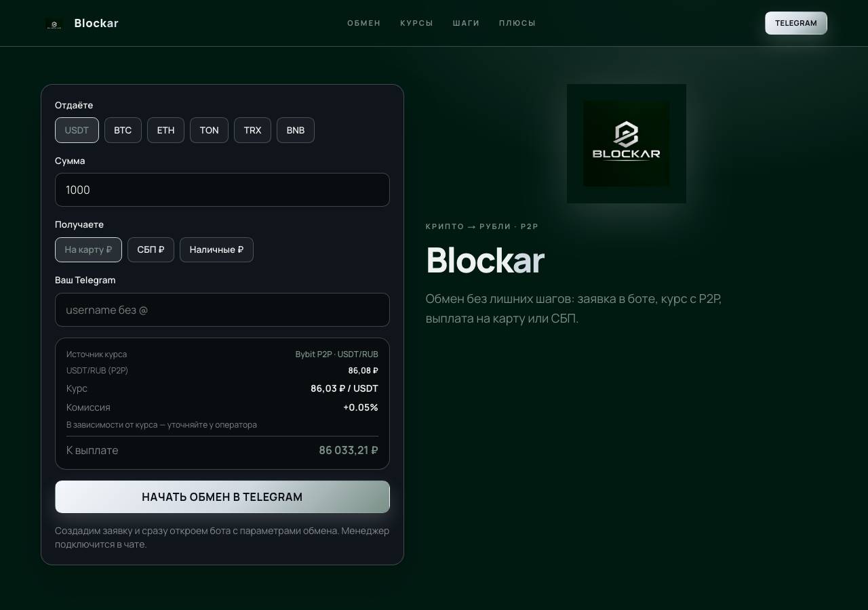
Task: Focus the Сумма amount field showing 1000
Action: point(222,190)
